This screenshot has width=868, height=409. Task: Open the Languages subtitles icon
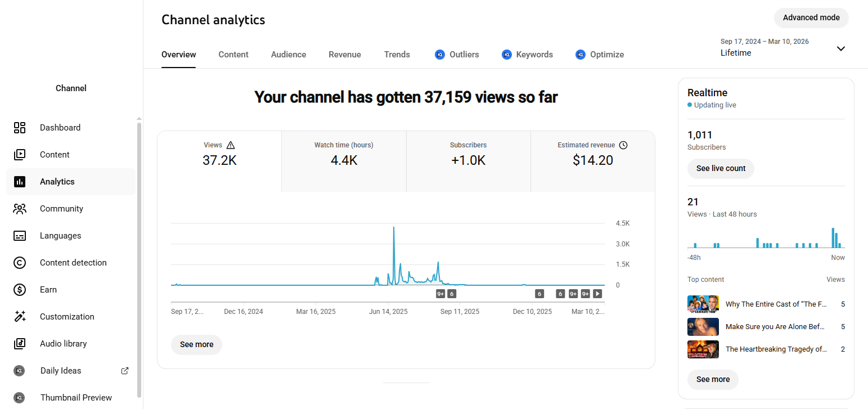pyautogui.click(x=20, y=236)
